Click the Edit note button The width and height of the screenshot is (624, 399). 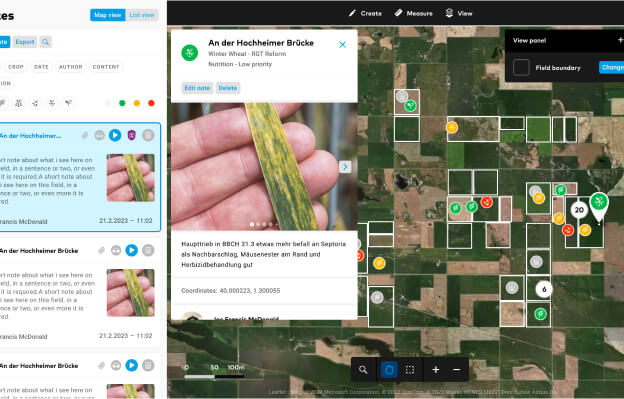pos(197,88)
